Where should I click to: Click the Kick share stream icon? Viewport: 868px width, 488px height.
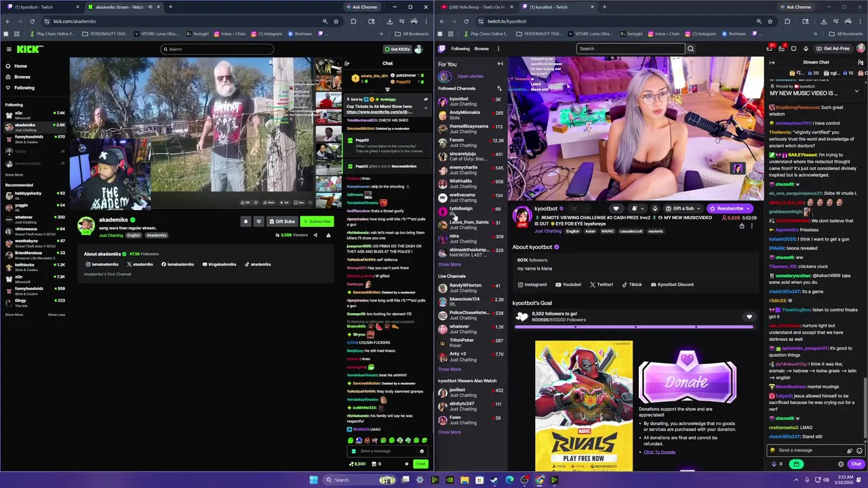[x=315, y=235]
